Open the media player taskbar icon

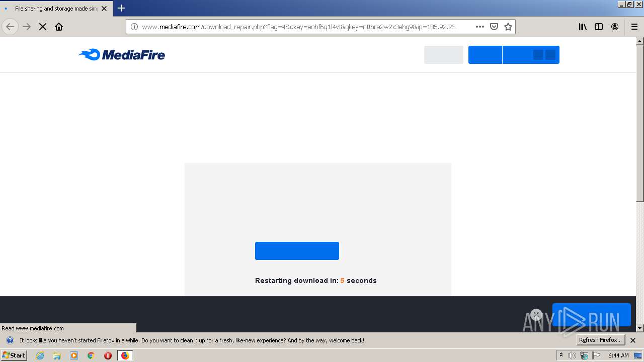tap(74, 355)
